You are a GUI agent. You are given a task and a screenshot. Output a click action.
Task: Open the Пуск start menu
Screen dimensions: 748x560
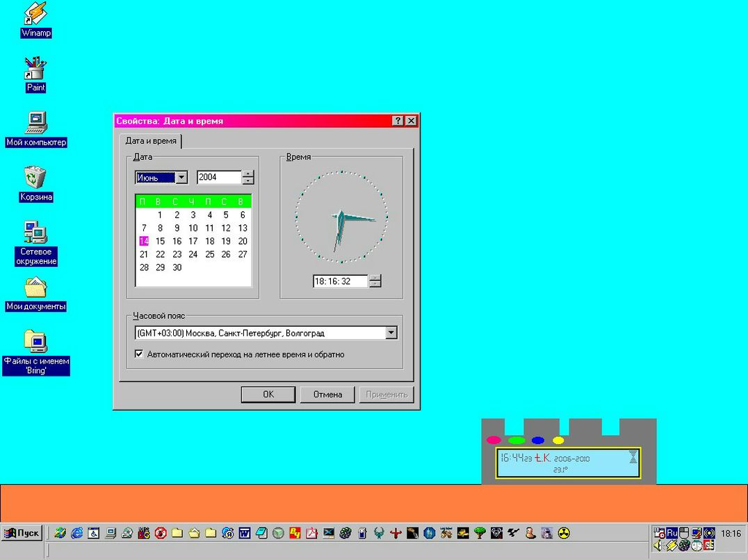[22, 533]
